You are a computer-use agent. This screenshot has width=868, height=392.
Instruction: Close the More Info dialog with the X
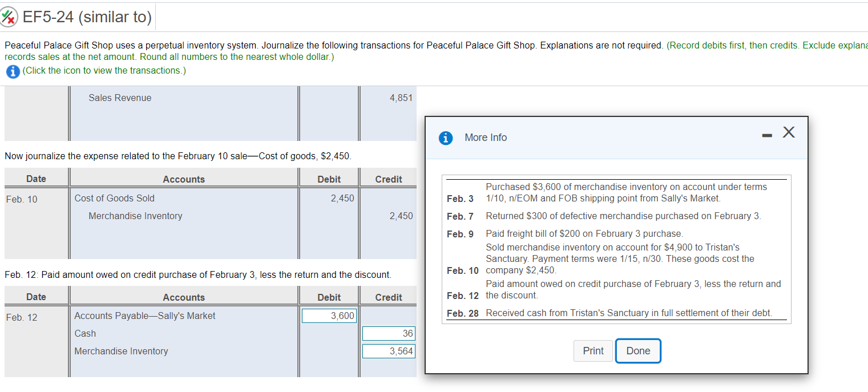coord(789,132)
